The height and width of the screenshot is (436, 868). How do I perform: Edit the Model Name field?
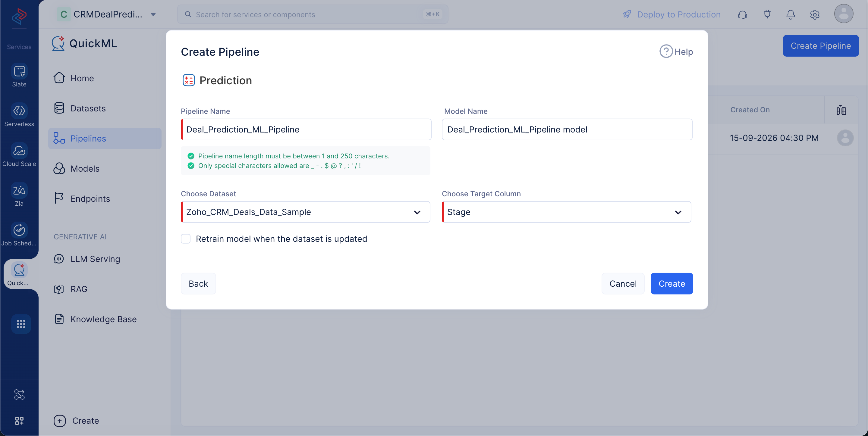[x=567, y=129]
